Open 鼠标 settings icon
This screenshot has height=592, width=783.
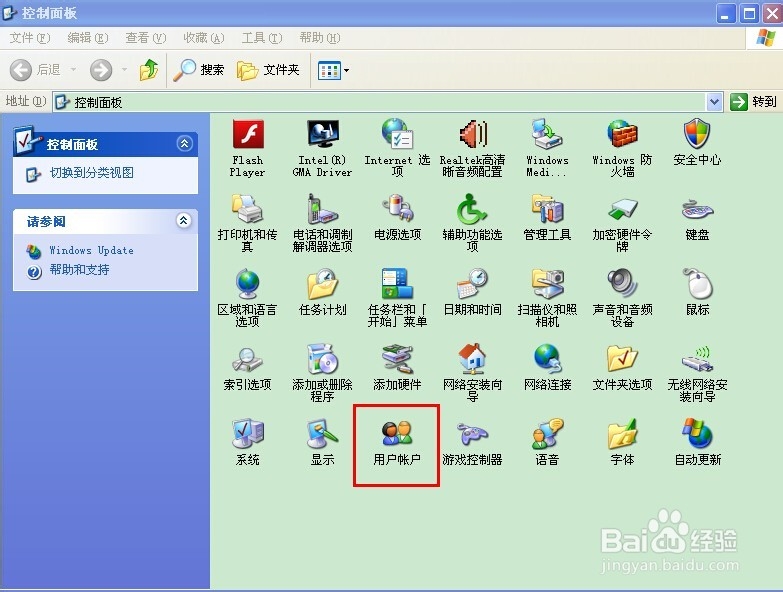(x=697, y=293)
